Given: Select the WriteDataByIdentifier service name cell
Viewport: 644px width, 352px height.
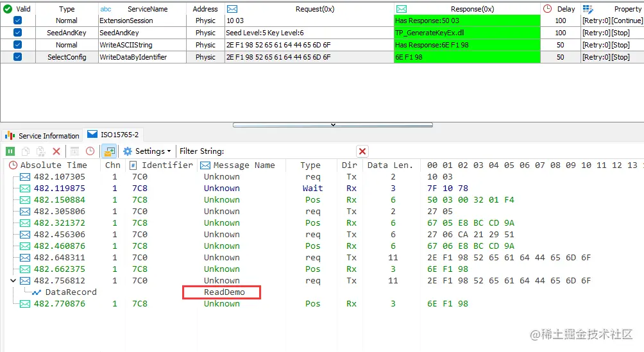Looking at the screenshot, I should coord(142,57).
